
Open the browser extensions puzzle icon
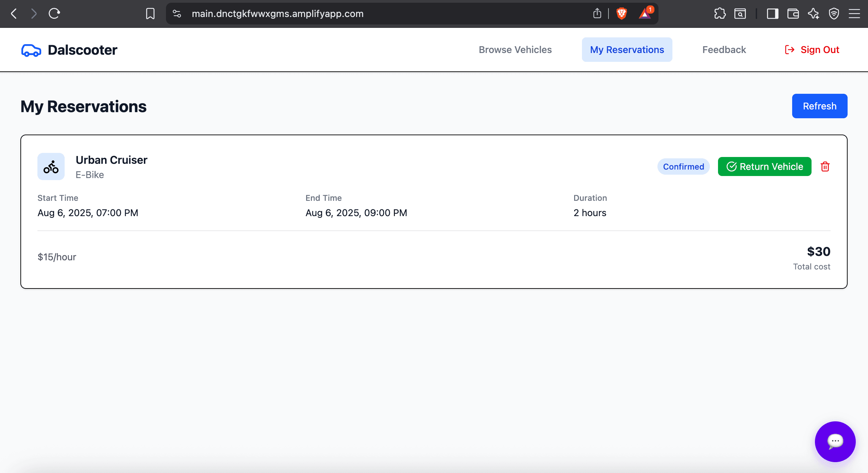point(720,14)
